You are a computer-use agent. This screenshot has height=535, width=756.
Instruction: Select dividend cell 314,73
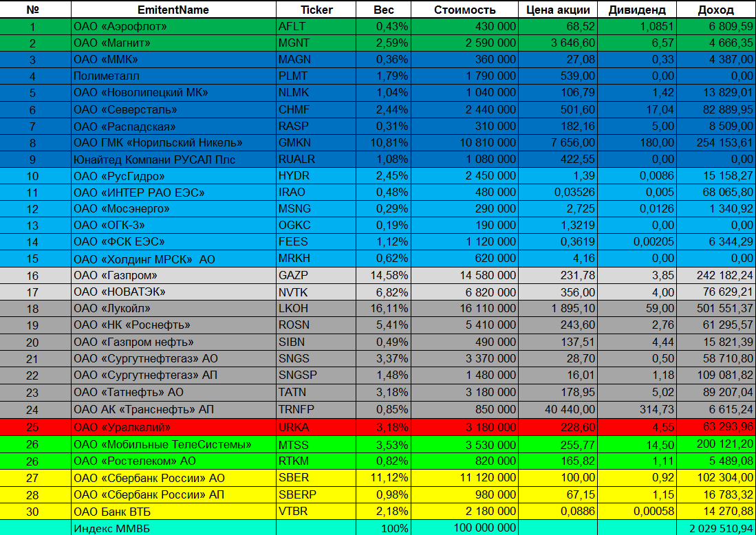click(637, 409)
